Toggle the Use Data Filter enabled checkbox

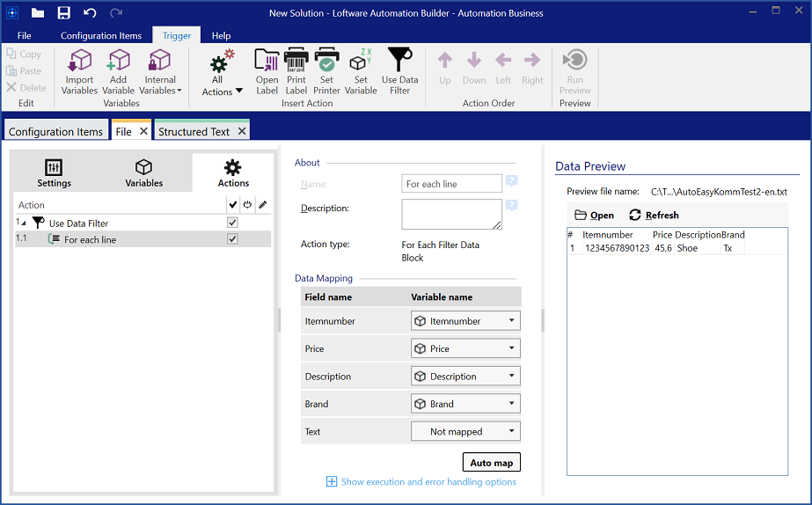tap(232, 223)
